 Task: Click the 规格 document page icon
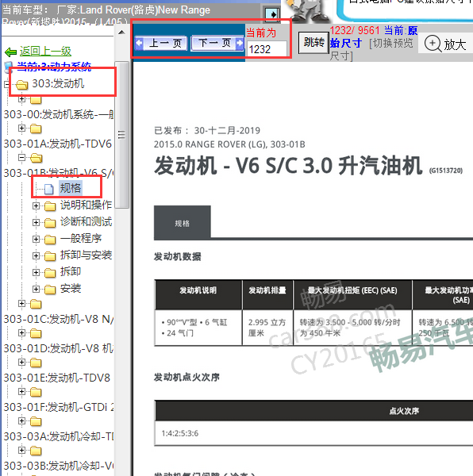pos(49,189)
